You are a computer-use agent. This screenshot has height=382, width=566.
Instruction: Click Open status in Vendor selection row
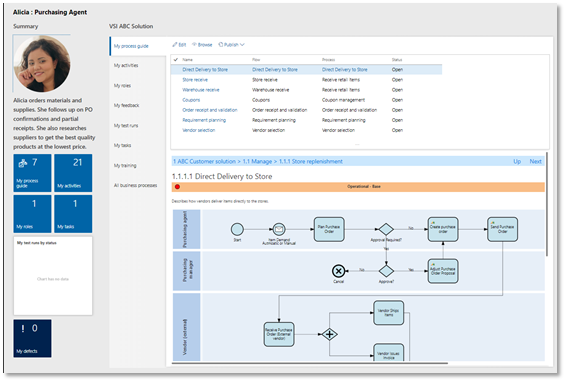[x=397, y=130]
